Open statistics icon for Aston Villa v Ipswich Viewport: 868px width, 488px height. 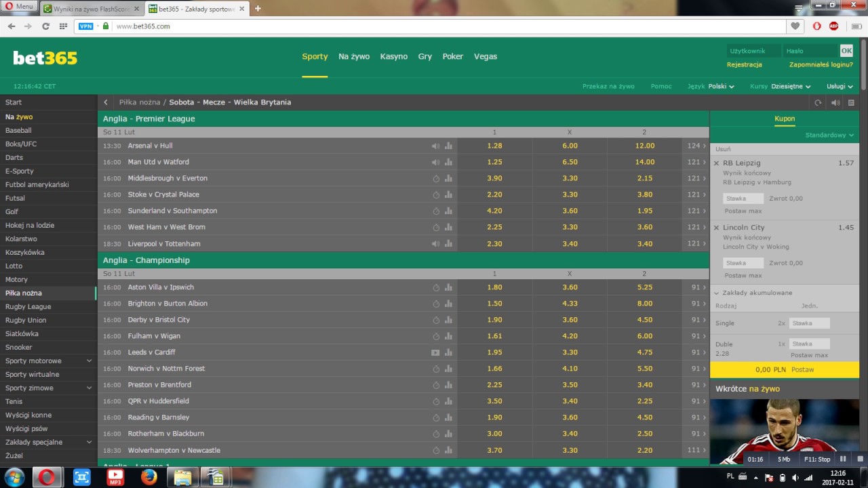point(448,287)
